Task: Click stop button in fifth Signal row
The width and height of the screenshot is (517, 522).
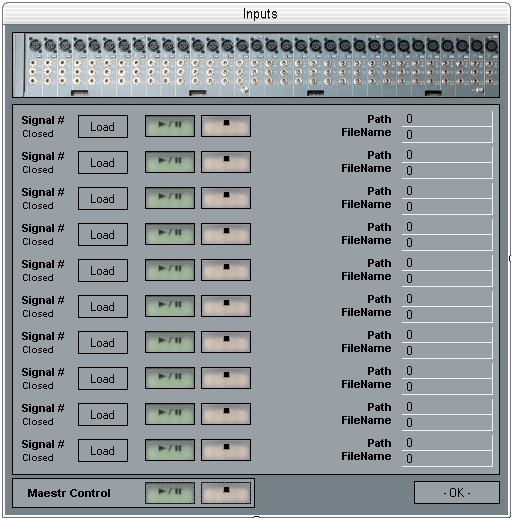Action: coord(226,270)
